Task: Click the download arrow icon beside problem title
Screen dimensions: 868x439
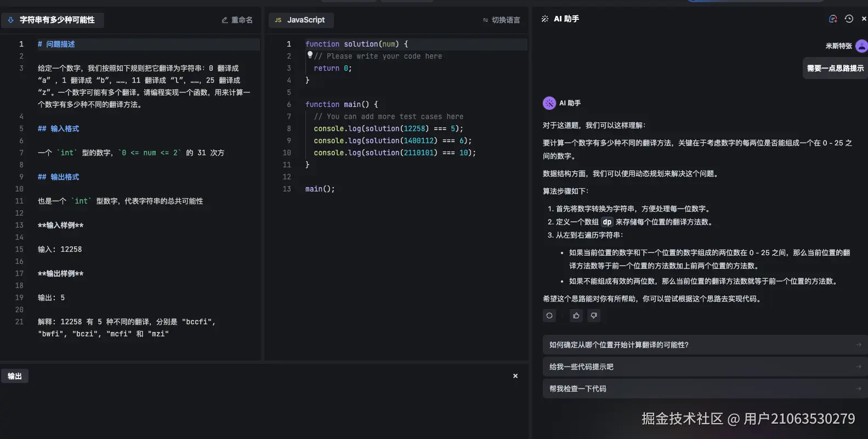Action: (10, 20)
